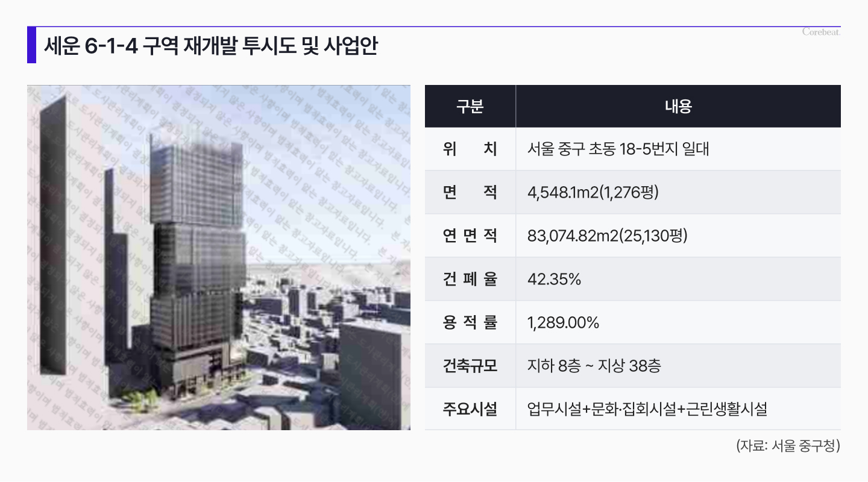Click the source note '(자료: 서울 중구청)'
This screenshot has width=868, height=482.
coord(788,446)
